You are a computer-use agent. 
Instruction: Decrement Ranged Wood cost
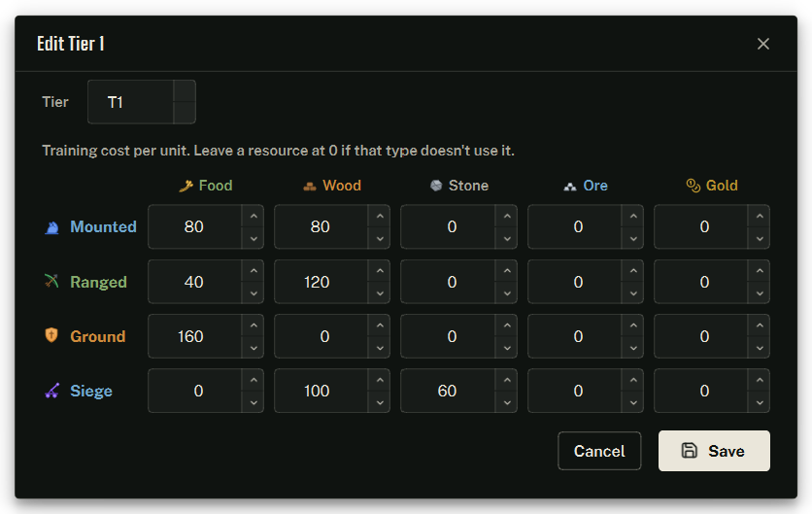click(380, 292)
